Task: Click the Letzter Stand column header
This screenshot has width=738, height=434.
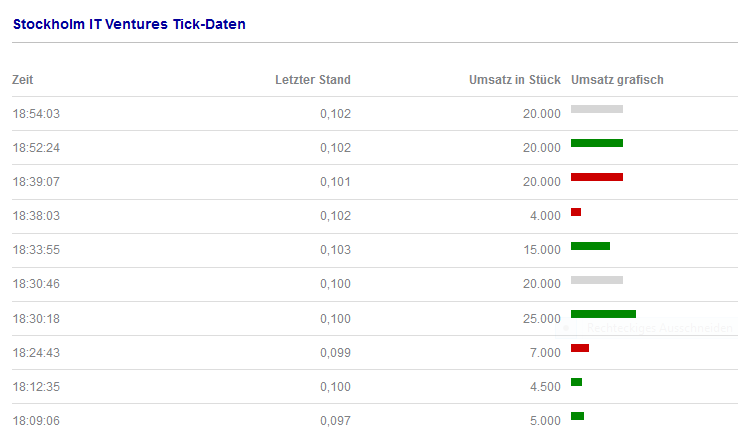Action: point(312,80)
